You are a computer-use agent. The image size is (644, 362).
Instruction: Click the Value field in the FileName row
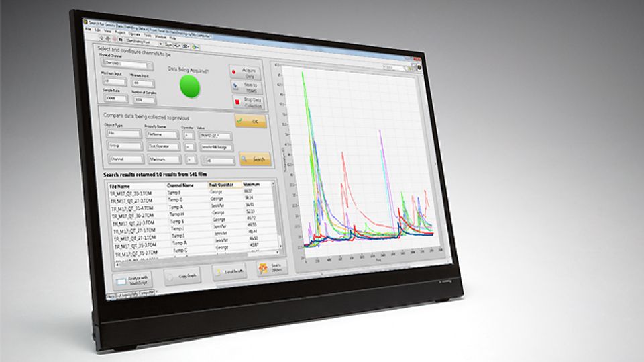(x=215, y=136)
